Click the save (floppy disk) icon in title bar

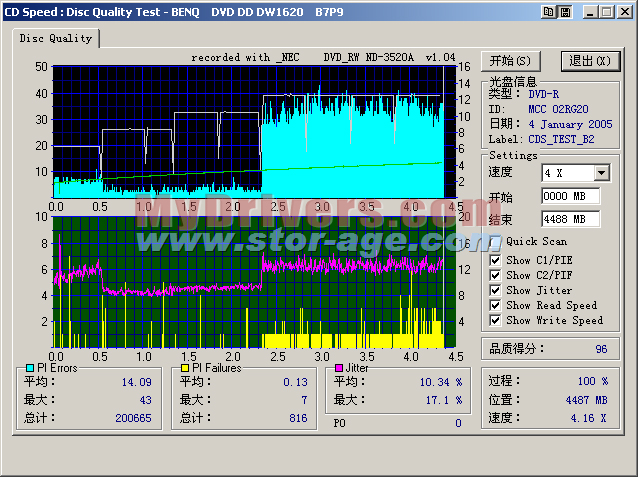click(x=565, y=11)
